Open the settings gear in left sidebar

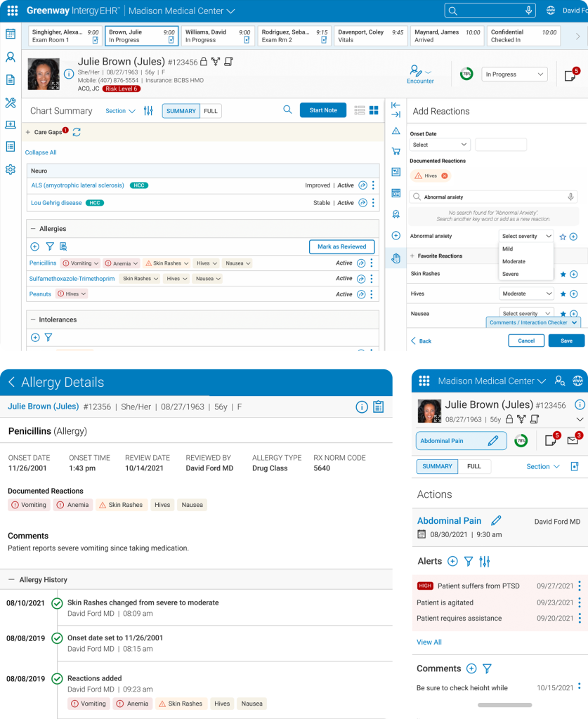click(11, 169)
